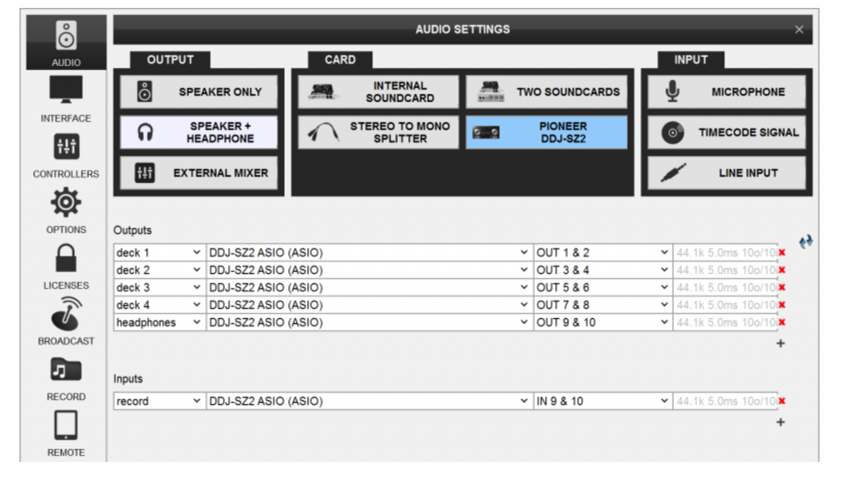
Task: Open the headphones channel dropdown
Action: [159, 322]
